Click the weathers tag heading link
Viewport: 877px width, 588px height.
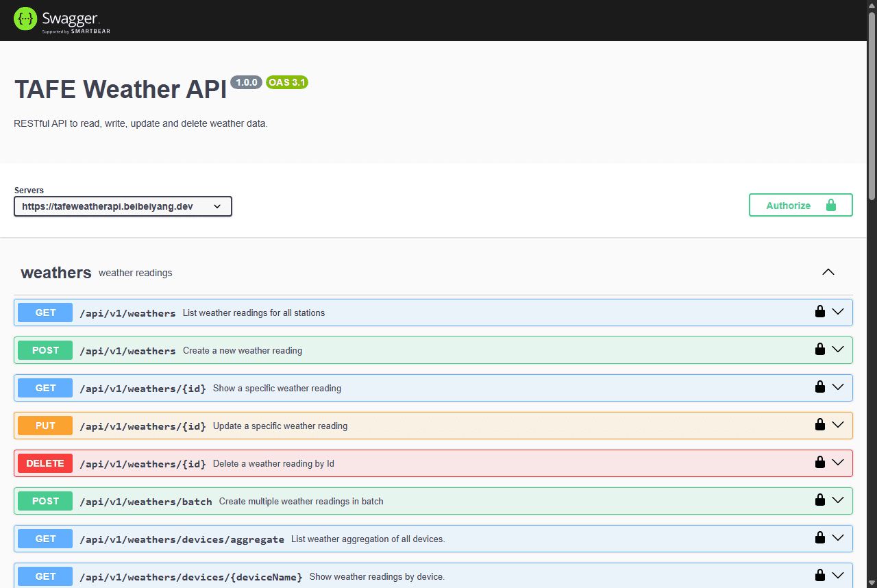tap(56, 273)
